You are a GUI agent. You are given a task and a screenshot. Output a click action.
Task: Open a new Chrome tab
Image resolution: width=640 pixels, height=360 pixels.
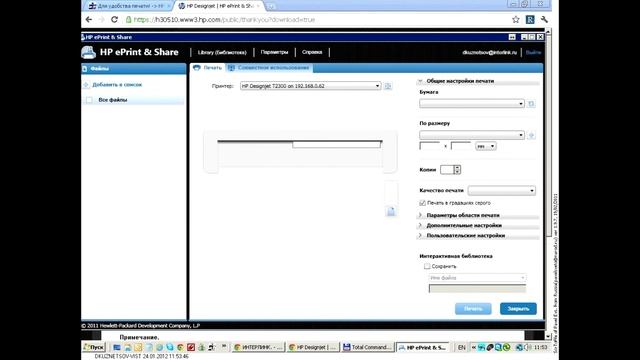pos(271,6)
